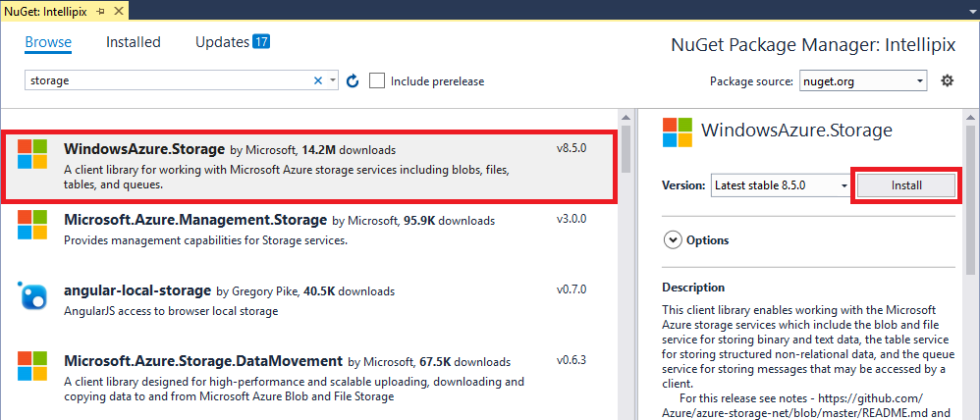Click the WindowsAzure.Storage package logo in list
The width and height of the screenshot is (980, 420).
point(32,154)
